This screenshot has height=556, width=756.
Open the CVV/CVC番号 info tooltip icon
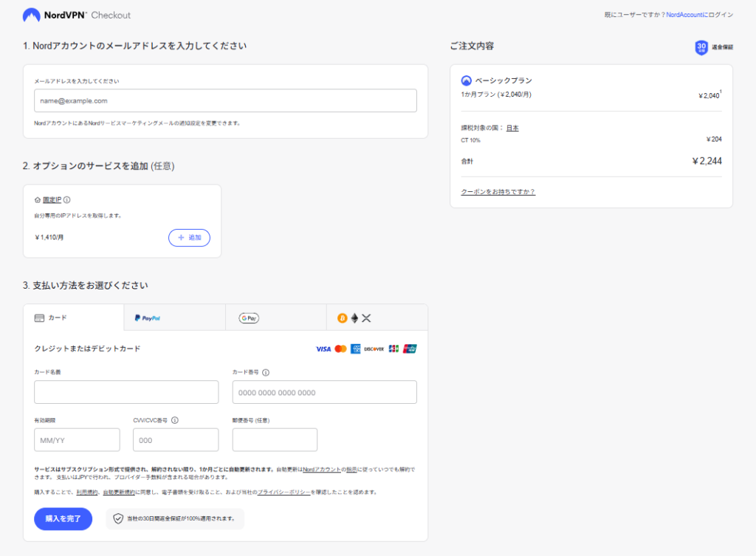[175, 420]
